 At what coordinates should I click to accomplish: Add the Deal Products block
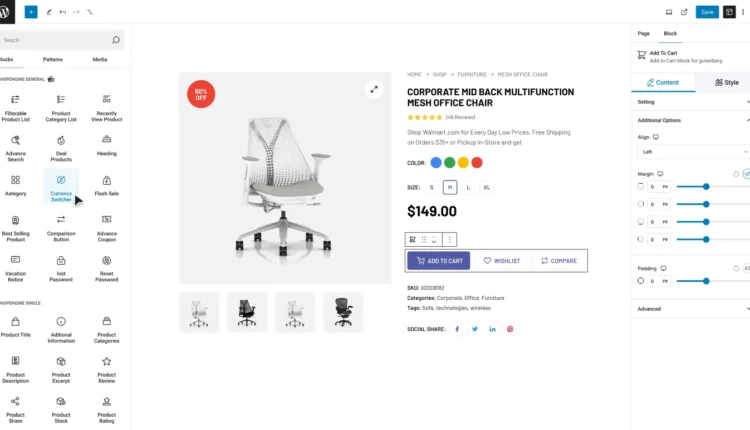(61, 148)
